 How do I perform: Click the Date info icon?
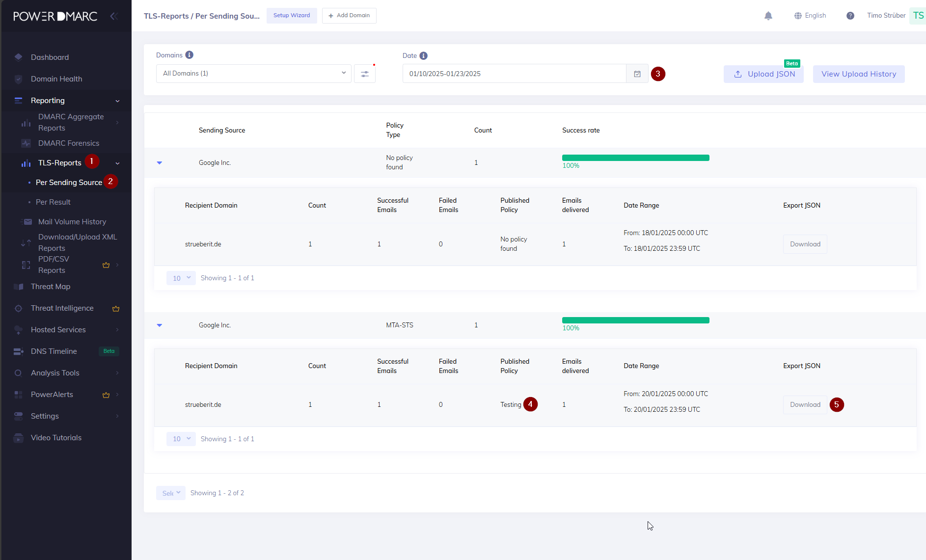tap(423, 55)
